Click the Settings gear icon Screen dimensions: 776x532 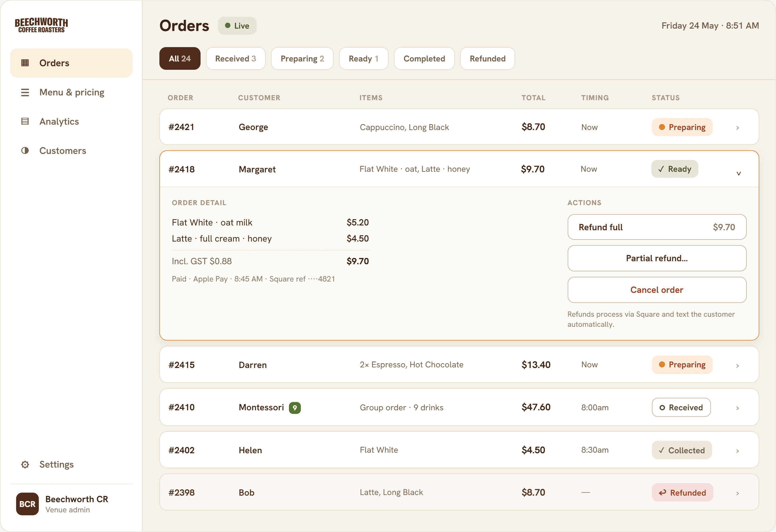pyautogui.click(x=25, y=464)
